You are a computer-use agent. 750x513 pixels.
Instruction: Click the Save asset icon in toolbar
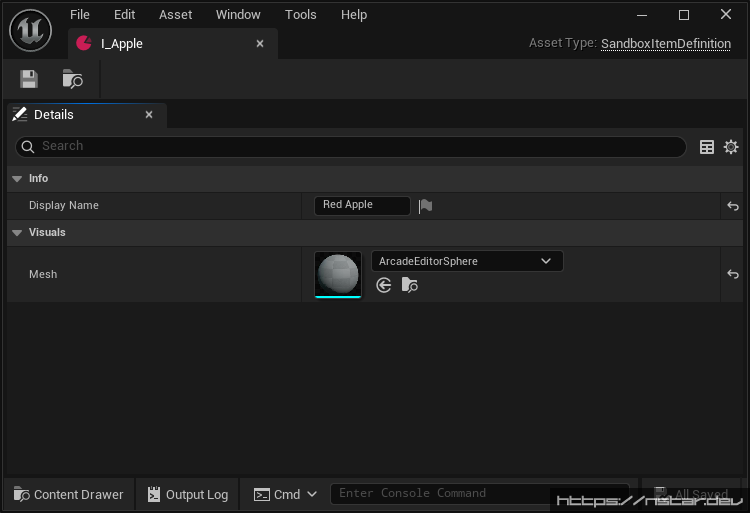click(29, 79)
